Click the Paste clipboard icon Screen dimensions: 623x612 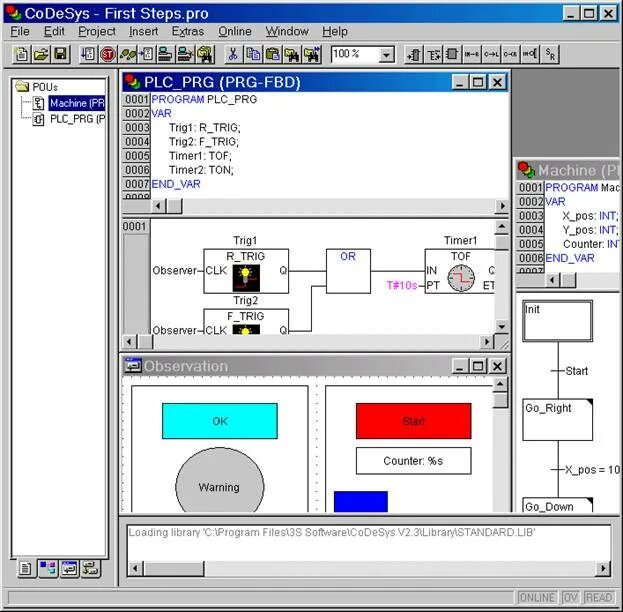(273, 54)
